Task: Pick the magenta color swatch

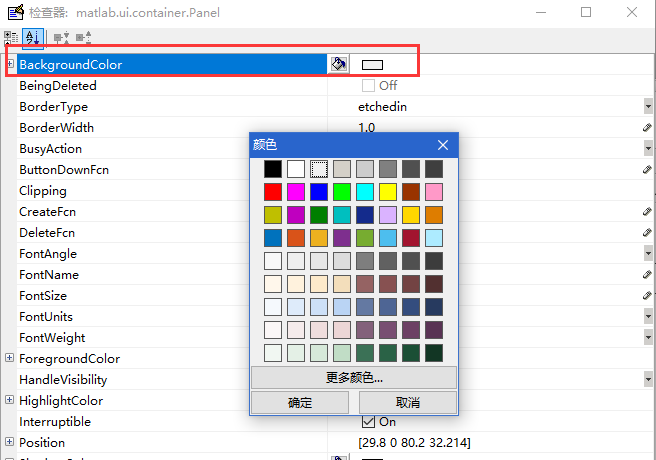Action: coord(296,192)
